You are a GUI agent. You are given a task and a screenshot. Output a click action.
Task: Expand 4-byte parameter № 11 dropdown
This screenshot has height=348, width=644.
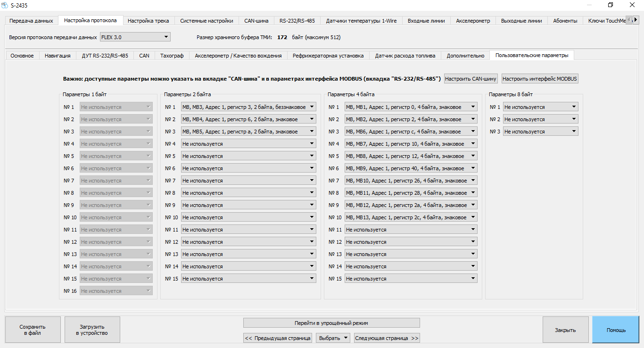coord(411,230)
